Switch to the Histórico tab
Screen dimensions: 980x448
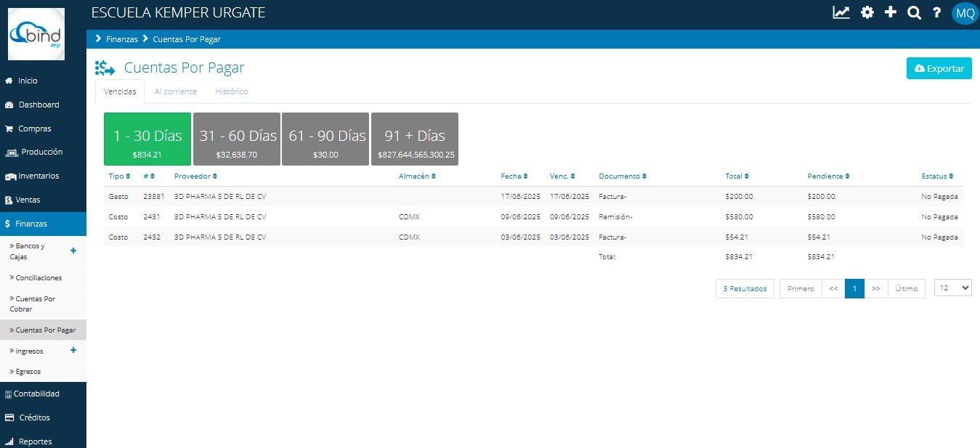tap(231, 92)
